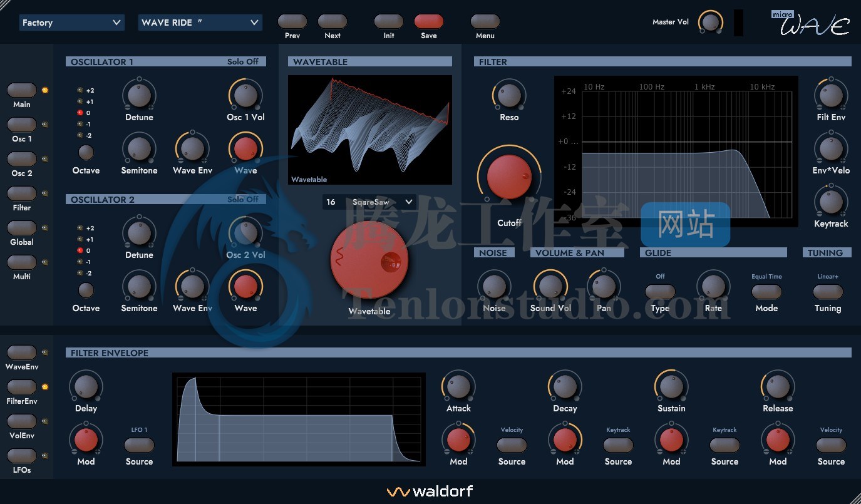Screen dimensions: 861x504
Task: Change the Tuning Linear+ button
Action: coord(828,292)
